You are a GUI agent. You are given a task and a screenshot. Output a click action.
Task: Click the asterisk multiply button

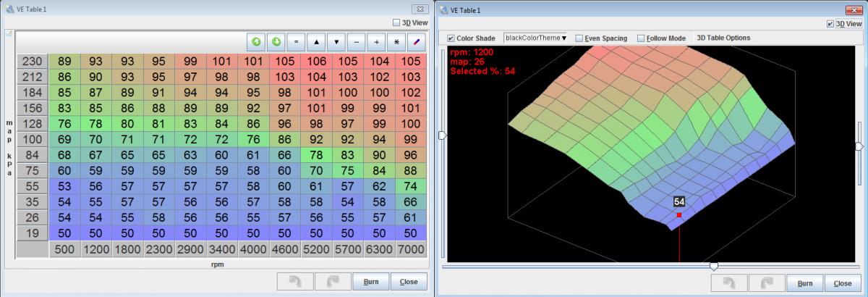(x=396, y=41)
